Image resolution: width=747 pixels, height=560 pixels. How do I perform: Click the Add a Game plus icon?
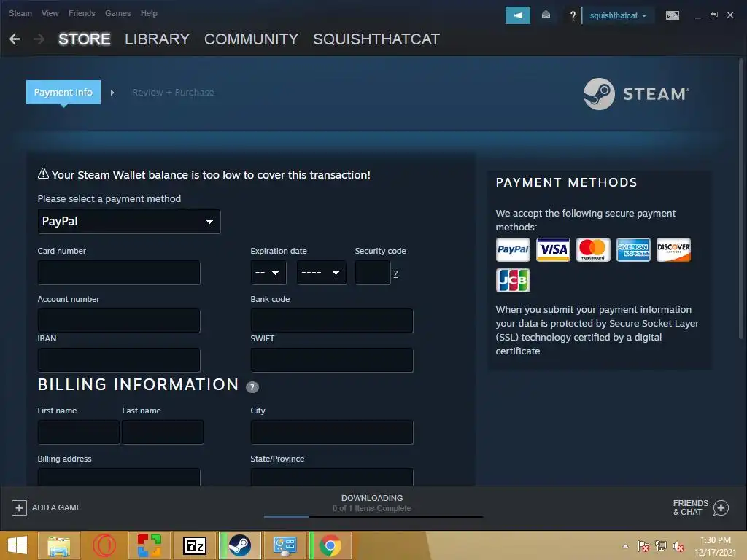[x=19, y=507]
